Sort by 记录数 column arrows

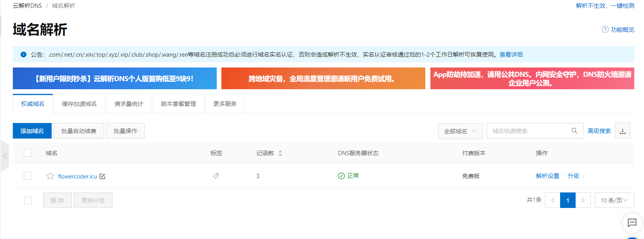click(280, 153)
